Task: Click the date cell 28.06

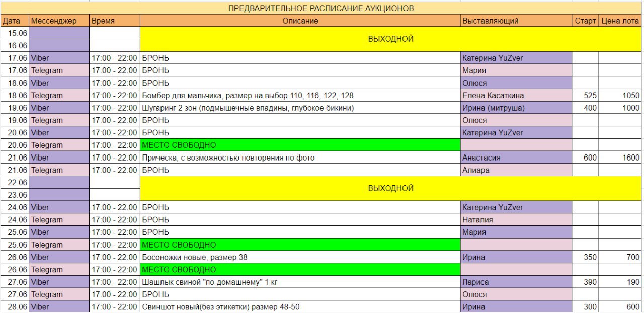Action: tap(15, 306)
